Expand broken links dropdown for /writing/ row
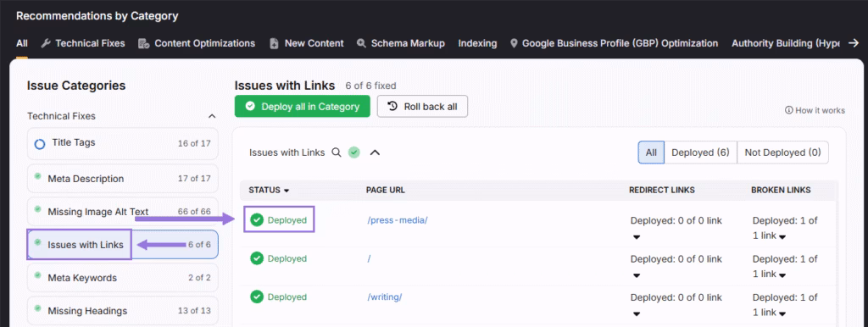The width and height of the screenshot is (868, 327). (x=782, y=314)
